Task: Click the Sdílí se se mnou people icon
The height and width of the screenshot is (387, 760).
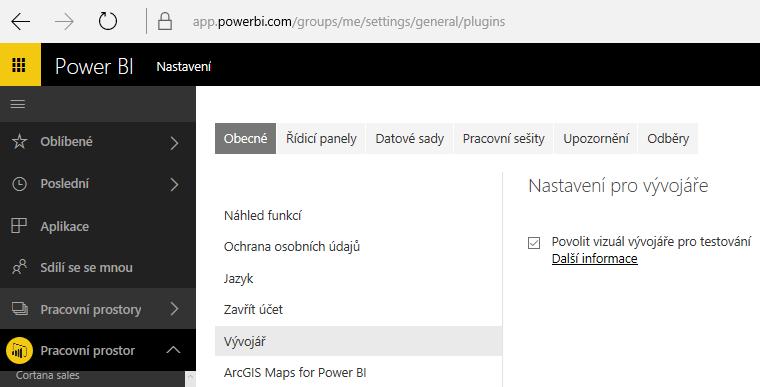Action: (19, 267)
